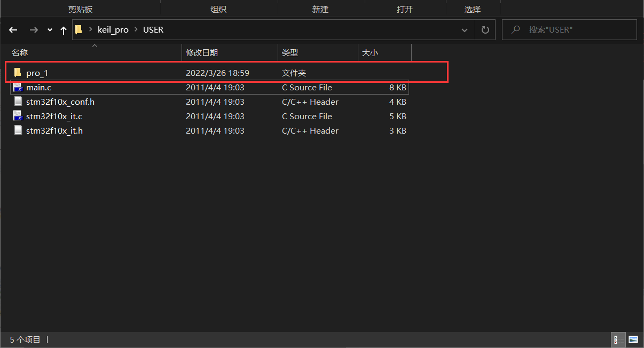
Task: Click the 5 个项目 status text
Action: pos(25,339)
